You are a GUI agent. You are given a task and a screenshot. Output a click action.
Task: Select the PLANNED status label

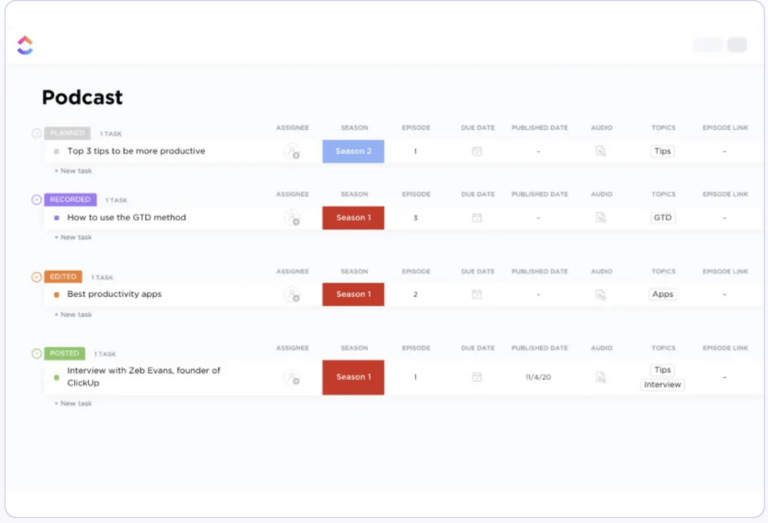point(68,133)
